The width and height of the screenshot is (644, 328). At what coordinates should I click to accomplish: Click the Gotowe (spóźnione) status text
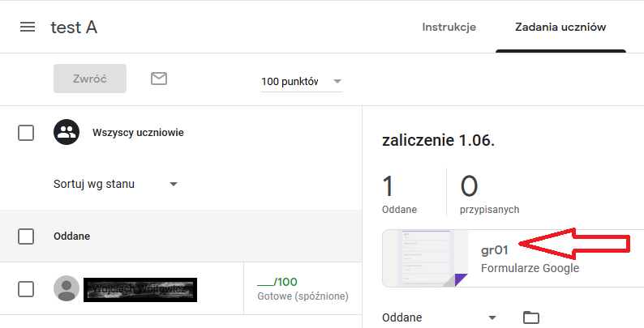303,296
